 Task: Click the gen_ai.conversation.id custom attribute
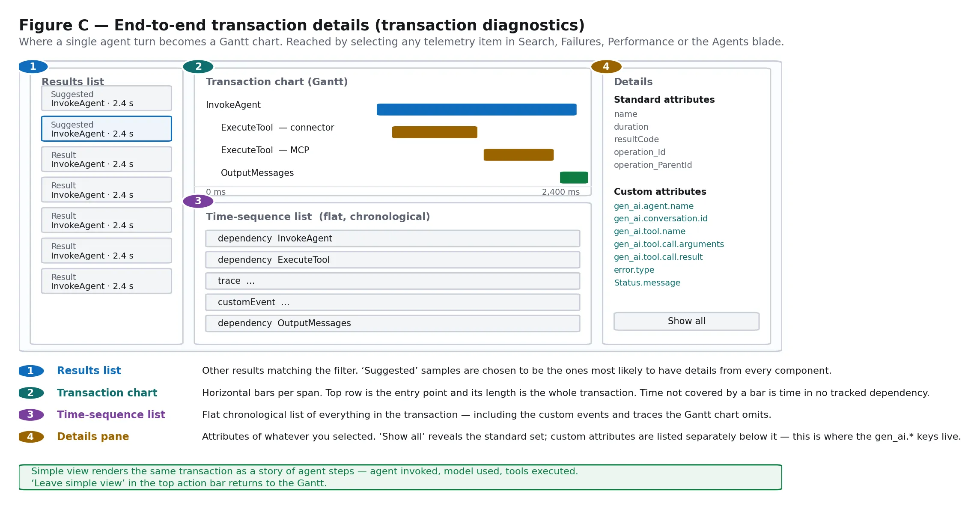point(661,218)
